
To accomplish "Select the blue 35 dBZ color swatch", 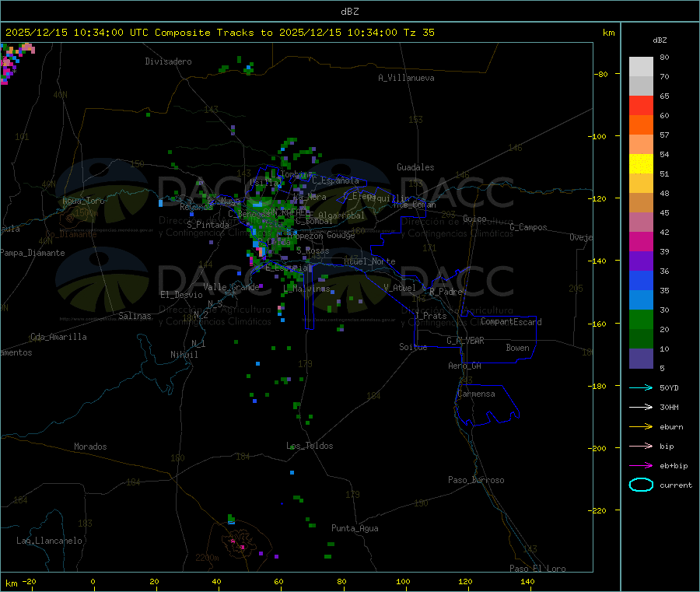I will coord(641,280).
